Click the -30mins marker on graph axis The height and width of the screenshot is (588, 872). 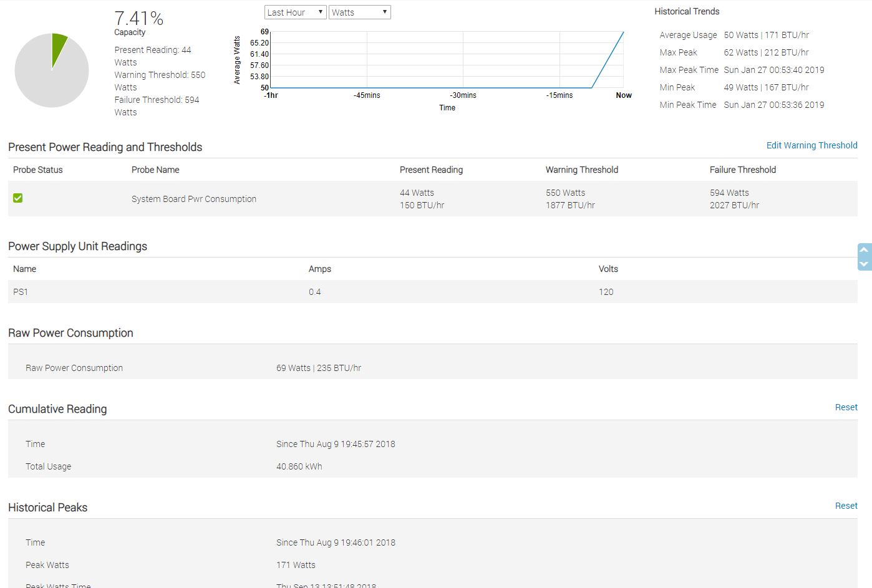pyautogui.click(x=463, y=95)
